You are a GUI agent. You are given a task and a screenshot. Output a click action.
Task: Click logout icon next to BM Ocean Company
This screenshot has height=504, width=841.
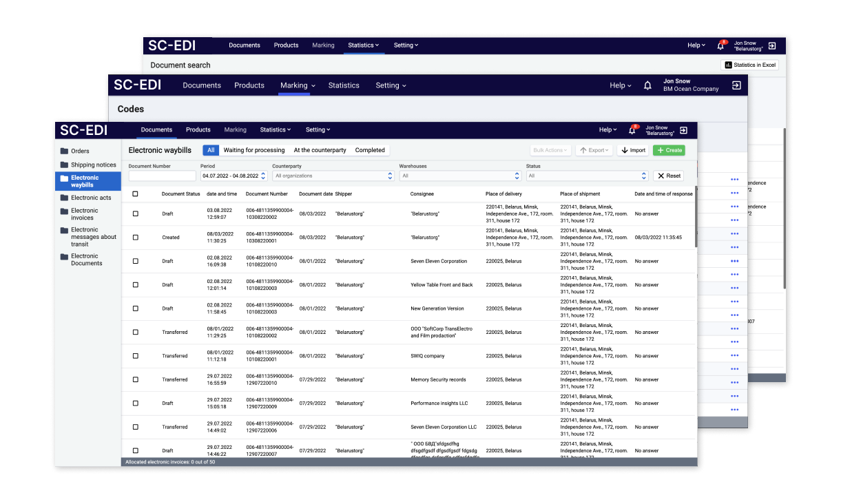click(x=736, y=85)
